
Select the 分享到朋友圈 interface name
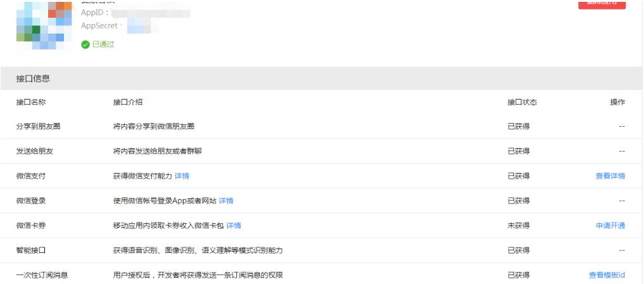point(38,126)
